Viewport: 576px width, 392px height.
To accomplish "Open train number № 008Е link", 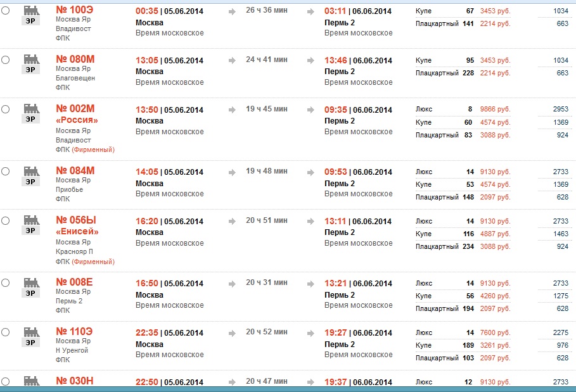I will [x=75, y=282].
